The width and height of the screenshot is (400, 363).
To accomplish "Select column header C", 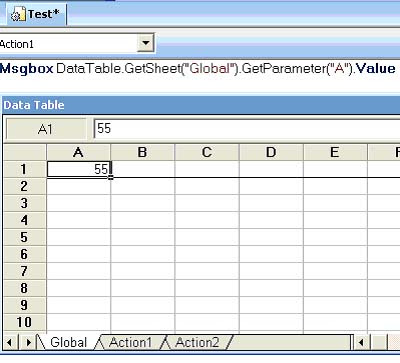I will point(207,152).
